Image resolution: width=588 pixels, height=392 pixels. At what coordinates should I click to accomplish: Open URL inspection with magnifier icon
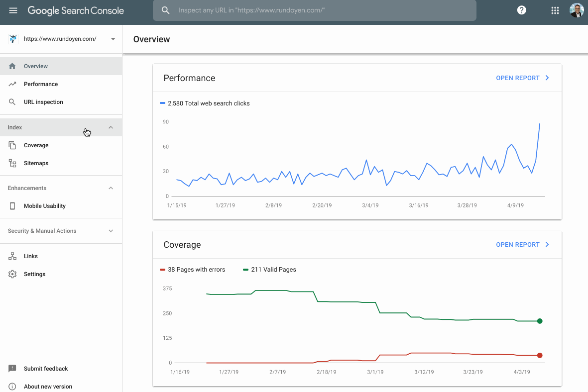point(12,101)
